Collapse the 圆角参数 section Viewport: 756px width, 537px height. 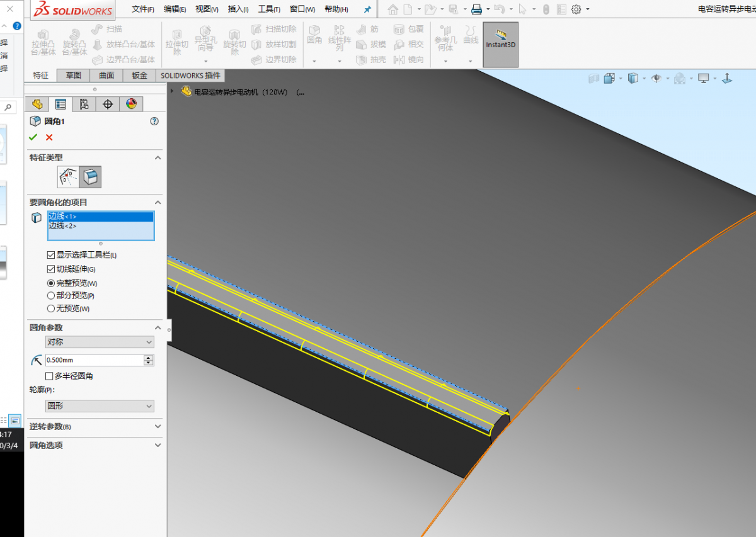point(158,327)
